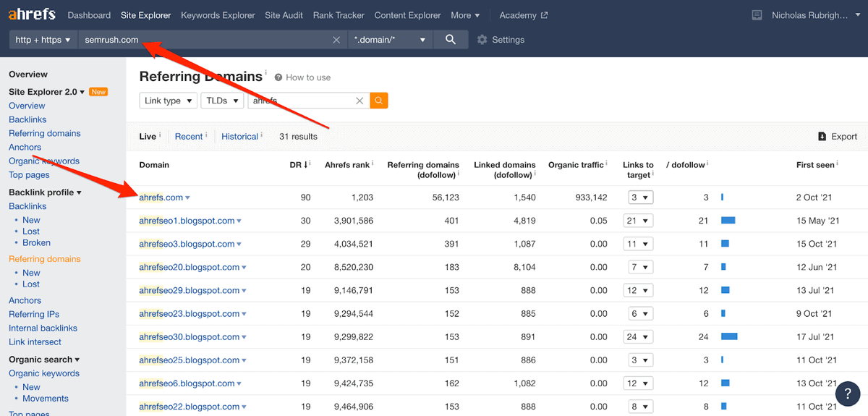Open Settings gear next to search
The image size is (868, 416).
[x=501, y=40]
